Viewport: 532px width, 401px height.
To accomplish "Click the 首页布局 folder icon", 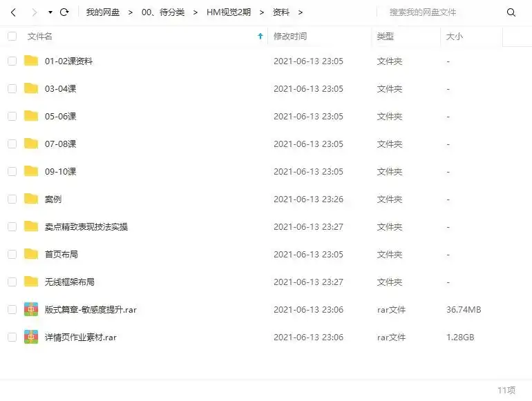I will coord(31,254).
